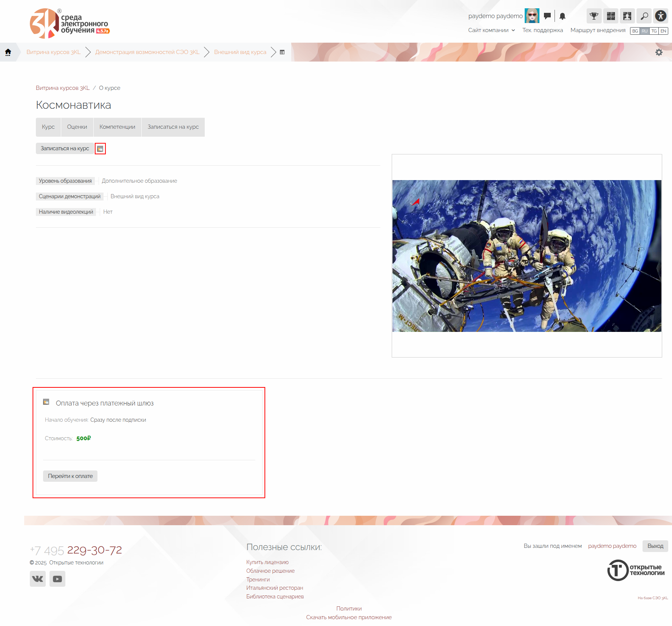
Task: Open the notifications bell
Action: [562, 16]
